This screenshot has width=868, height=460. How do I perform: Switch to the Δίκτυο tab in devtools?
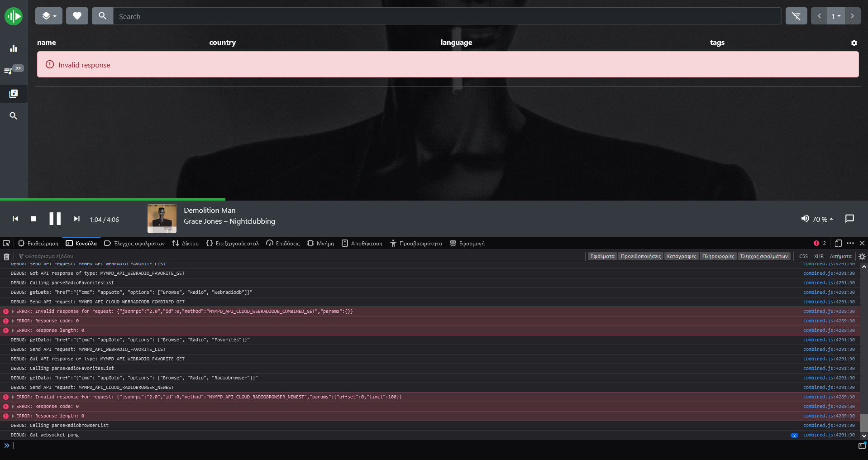click(x=185, y=243)
